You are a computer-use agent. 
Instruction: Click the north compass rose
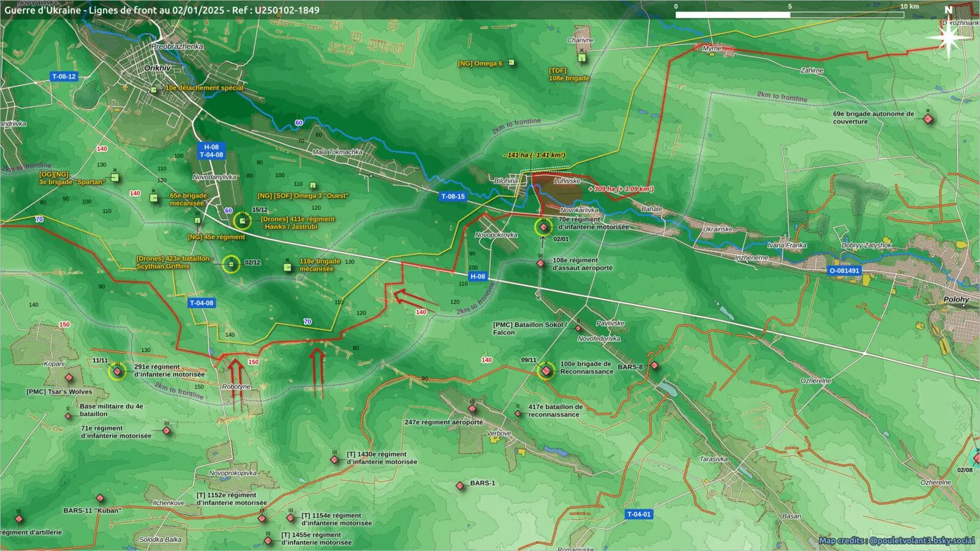(949, 38)
